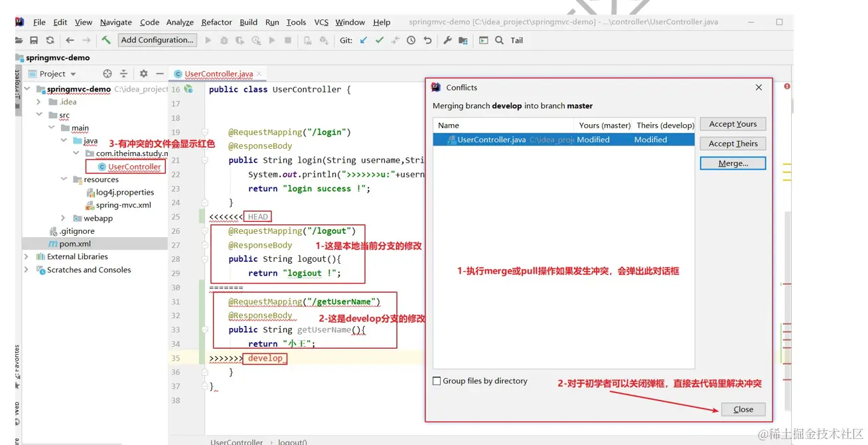
Task: Click Accept Yours button
Action: (x=733, y=124)
